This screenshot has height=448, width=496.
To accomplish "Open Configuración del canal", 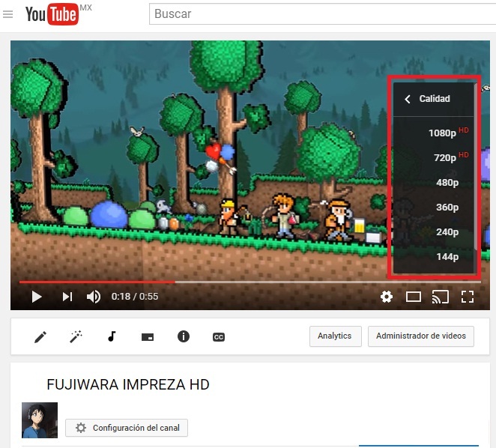I will pos(127,428).
